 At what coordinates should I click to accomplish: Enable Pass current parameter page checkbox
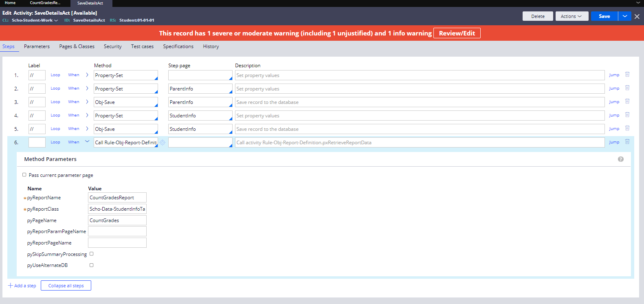coord(24,175)
